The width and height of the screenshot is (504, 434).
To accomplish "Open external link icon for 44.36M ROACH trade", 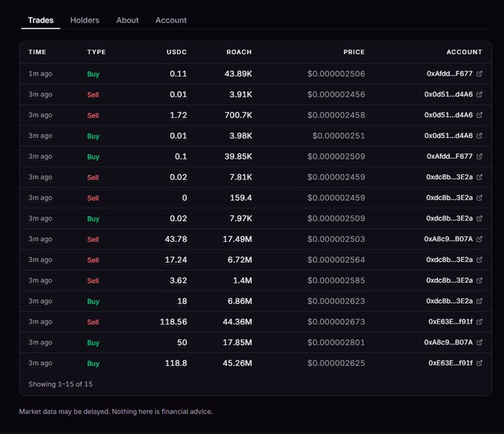I will pos(480,322).
